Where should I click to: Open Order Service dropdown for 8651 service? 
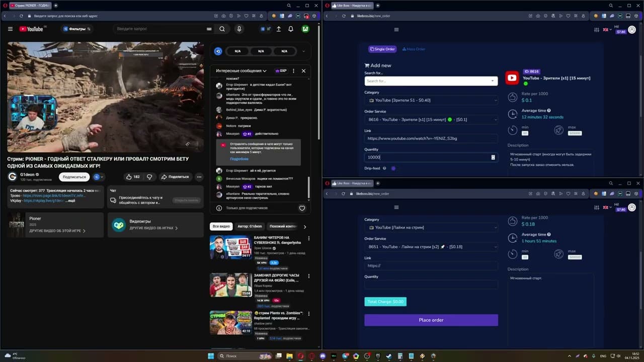tap(431, 247)
